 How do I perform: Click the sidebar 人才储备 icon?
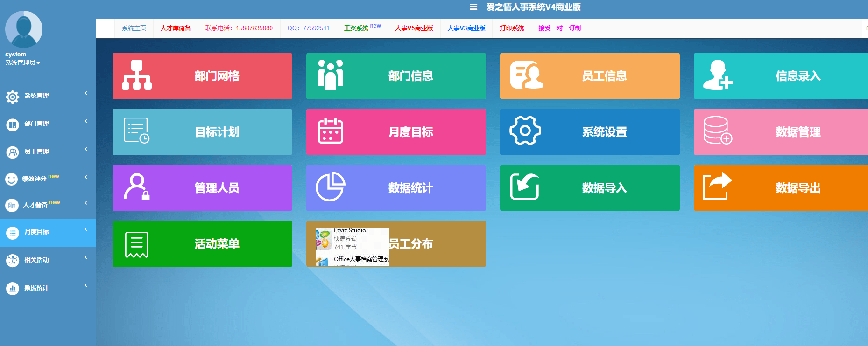11,205
